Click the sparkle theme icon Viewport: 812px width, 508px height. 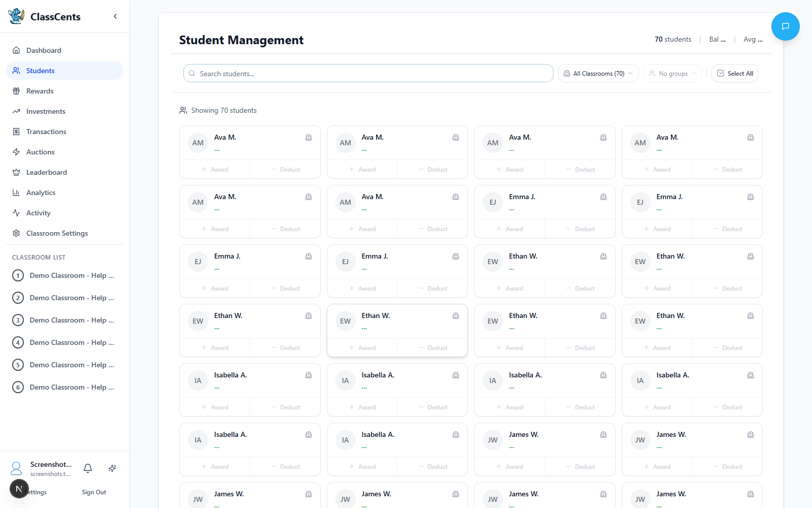112,468
